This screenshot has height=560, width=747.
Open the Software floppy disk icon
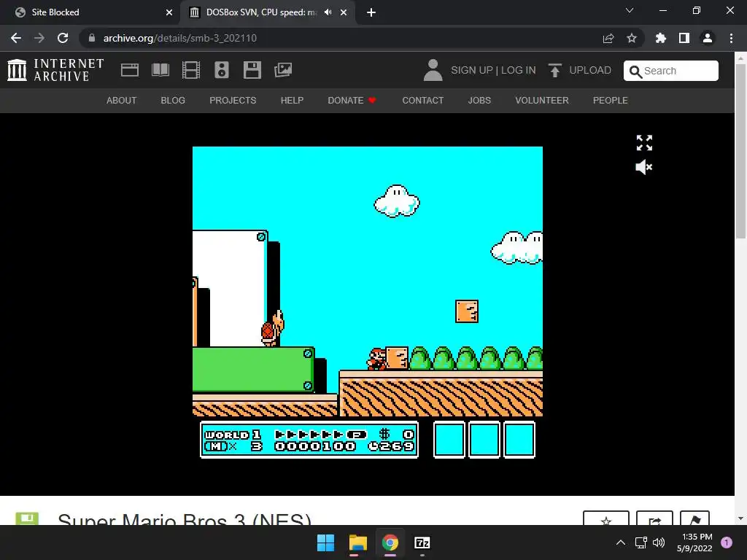click(x=252, y=70)
